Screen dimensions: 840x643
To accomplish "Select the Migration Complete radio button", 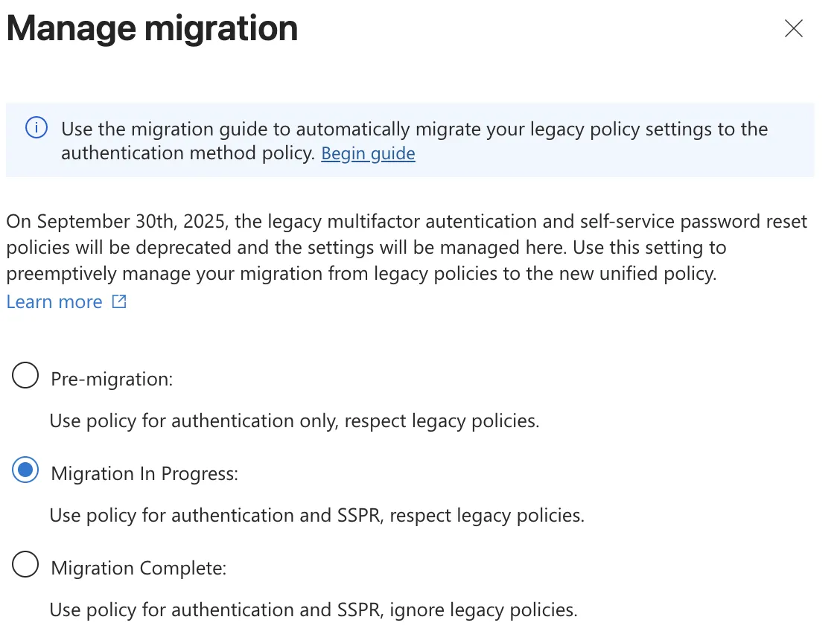I will (x=25, y=565).
